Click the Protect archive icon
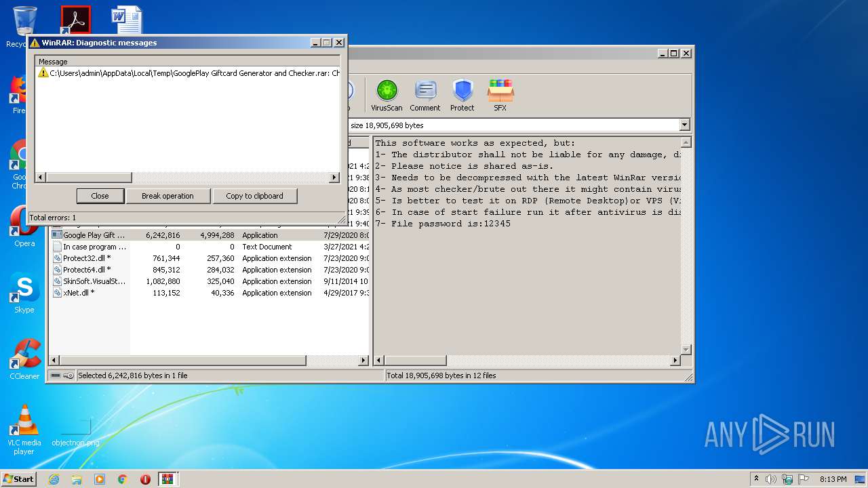The height and width of the screenshot is (488, 868). (x=462, y=95)
